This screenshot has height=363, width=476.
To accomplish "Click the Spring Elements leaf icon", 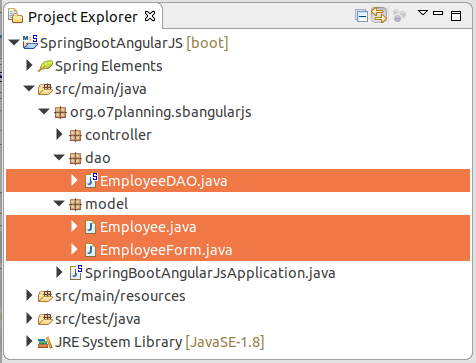I will point(45,66).
